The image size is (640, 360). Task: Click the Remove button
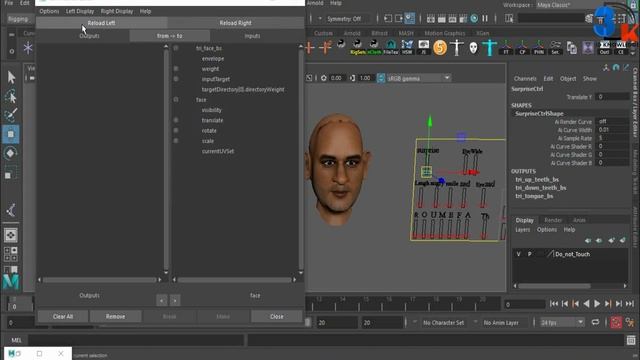coord(116,316)
